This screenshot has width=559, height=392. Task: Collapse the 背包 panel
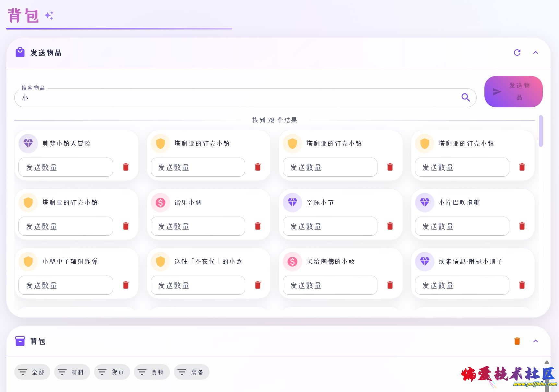click(536, 341)
